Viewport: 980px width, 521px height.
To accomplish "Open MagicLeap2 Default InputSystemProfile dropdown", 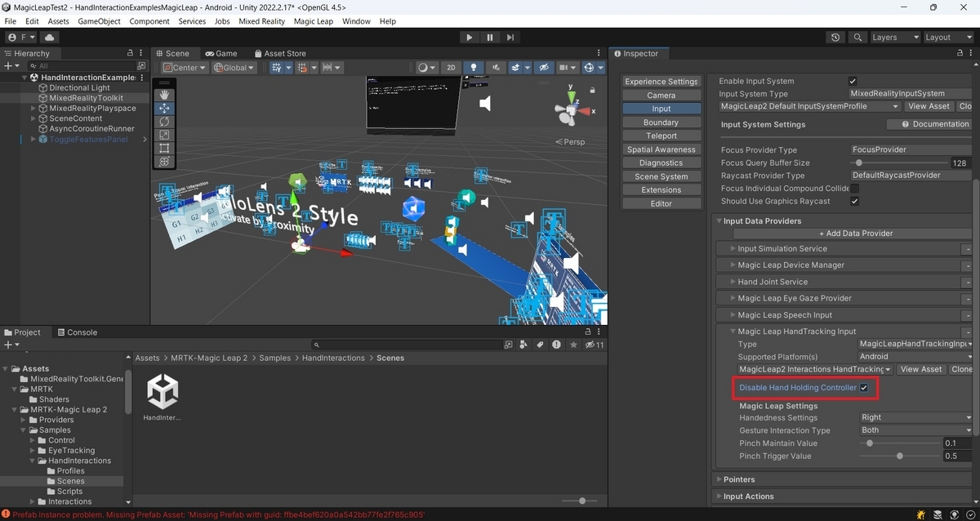I will coord(810,106).
